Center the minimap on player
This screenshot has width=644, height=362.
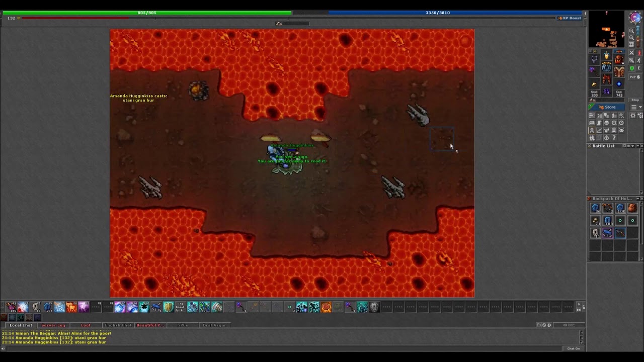click(x=631, y=44)
